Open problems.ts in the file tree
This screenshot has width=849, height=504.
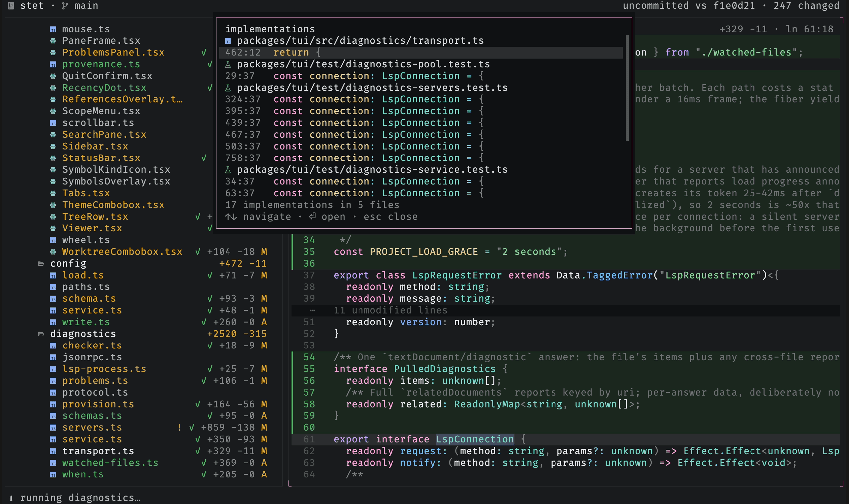coord(95,381)
